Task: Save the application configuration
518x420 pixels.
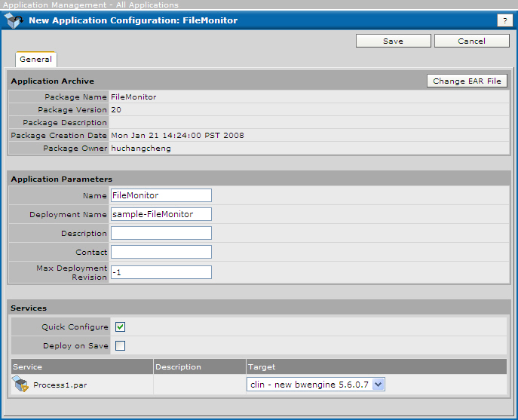Action: coord(393,41)
